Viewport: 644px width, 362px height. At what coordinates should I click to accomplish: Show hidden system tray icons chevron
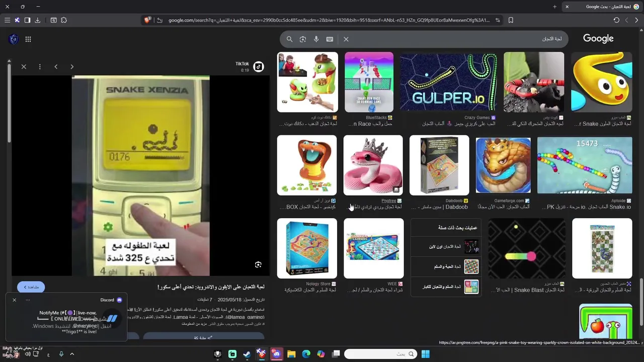pos(72,354)
